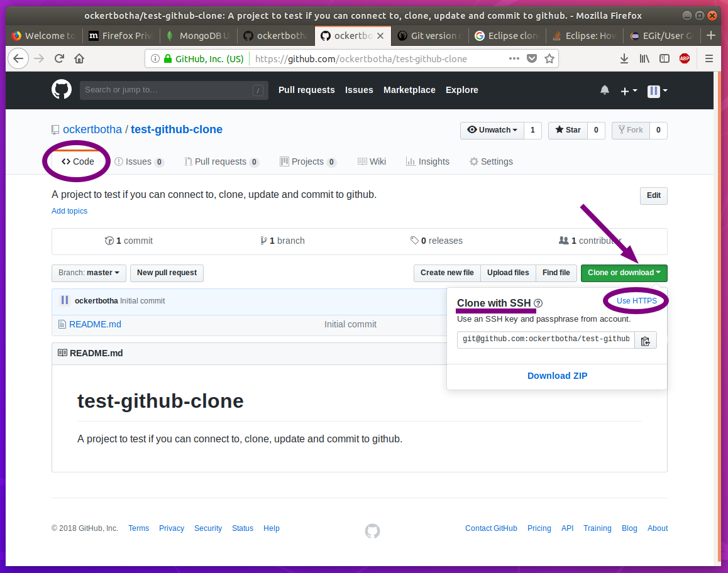Open a new tab with the plus button

tap(711, 35)
